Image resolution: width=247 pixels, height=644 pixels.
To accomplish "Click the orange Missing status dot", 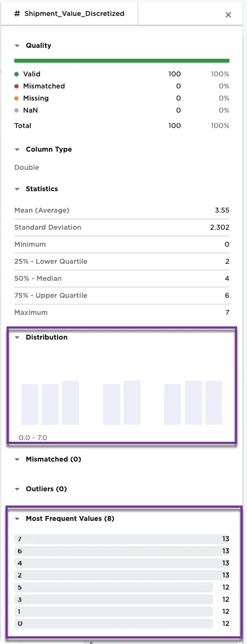I will click(16, 98).
